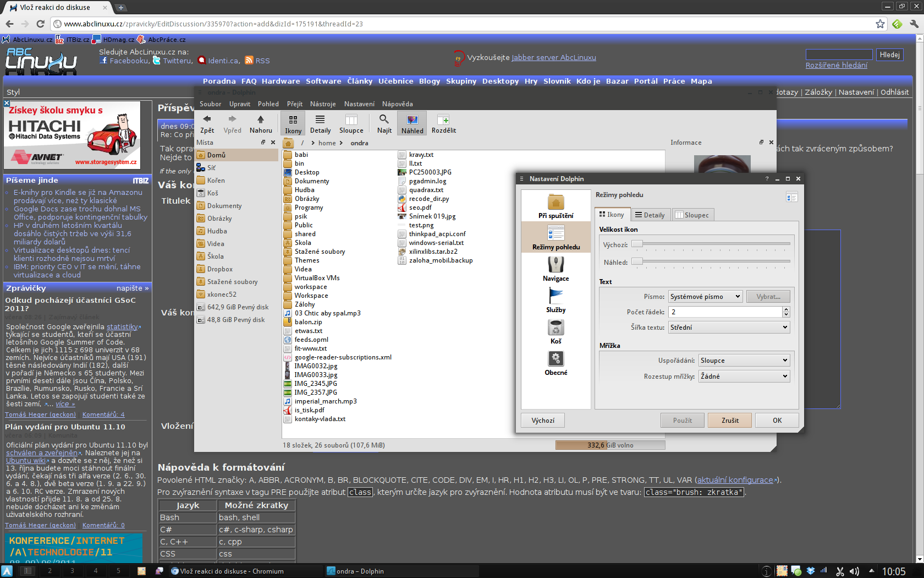
Task: Open the Pohled menu in Dolphin
Action: (x=268, y=104)
